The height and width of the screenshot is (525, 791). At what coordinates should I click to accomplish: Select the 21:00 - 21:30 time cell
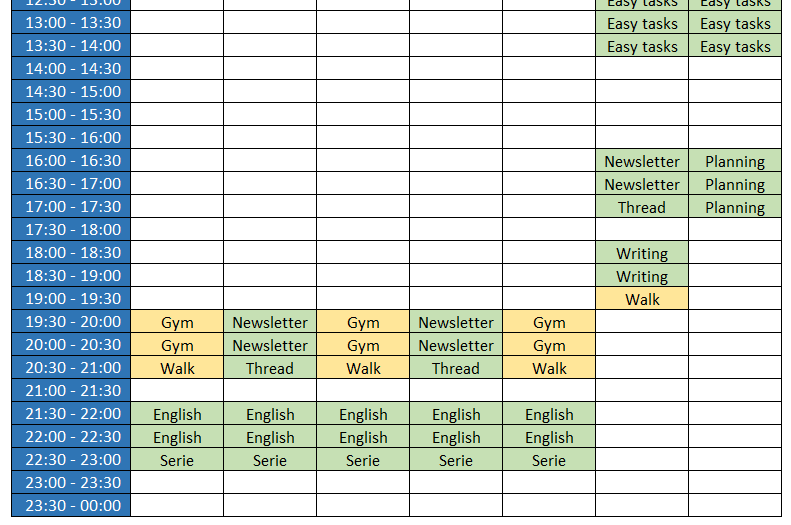point(72,391)
